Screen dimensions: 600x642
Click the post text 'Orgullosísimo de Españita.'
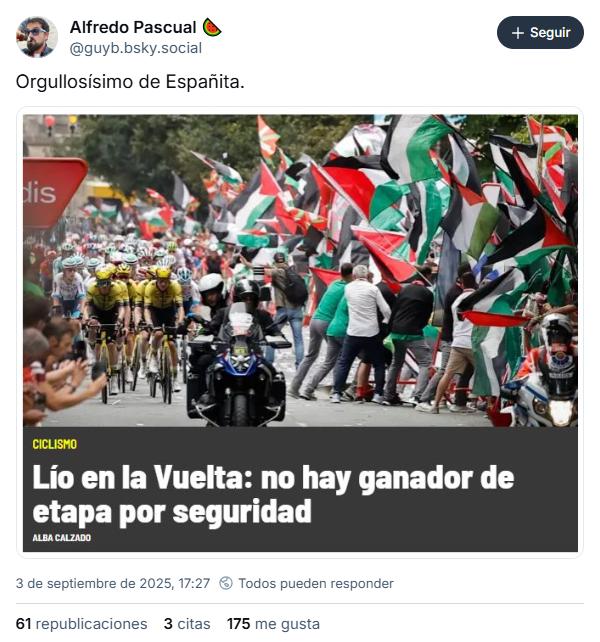[x=130, y=82]
